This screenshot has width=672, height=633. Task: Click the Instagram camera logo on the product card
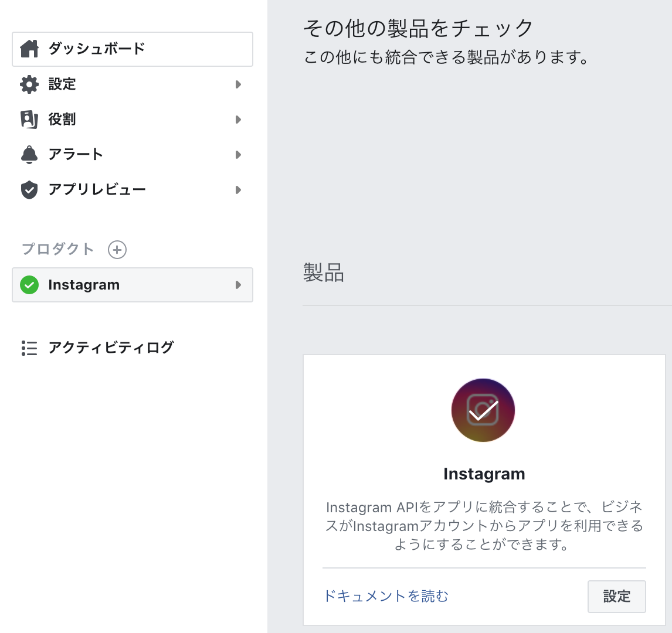coord(483,410)
